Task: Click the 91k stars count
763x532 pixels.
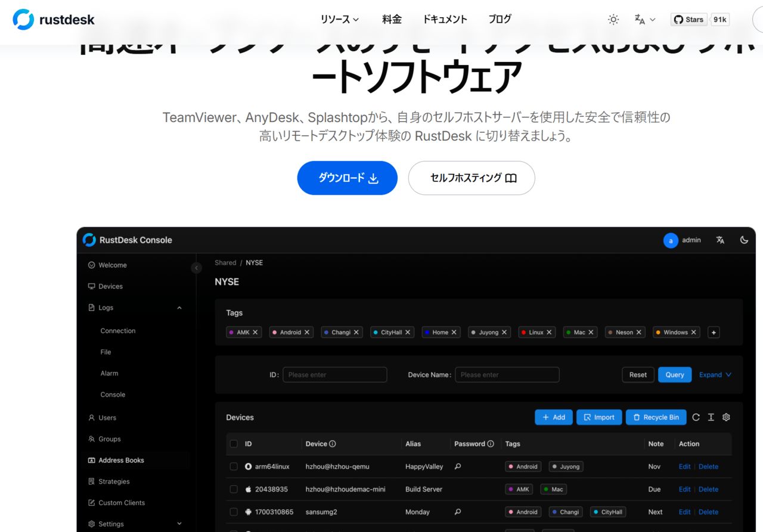Action: coord(720,20)
